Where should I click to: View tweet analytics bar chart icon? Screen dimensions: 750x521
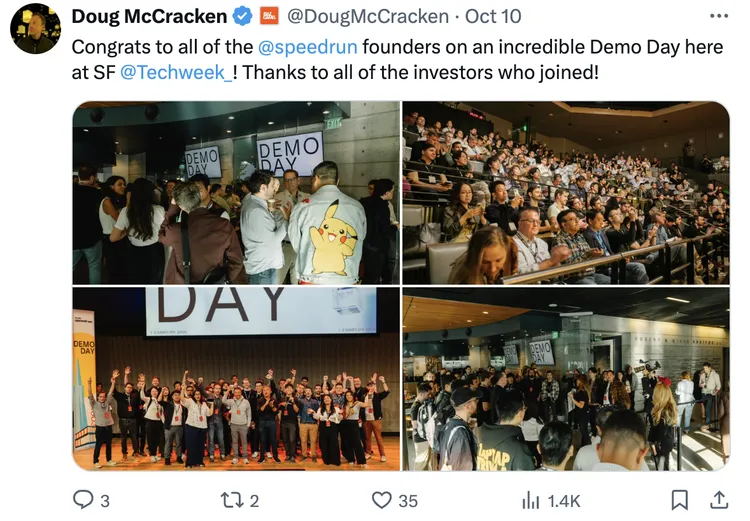pyautogui.click(x=531, y=500)
